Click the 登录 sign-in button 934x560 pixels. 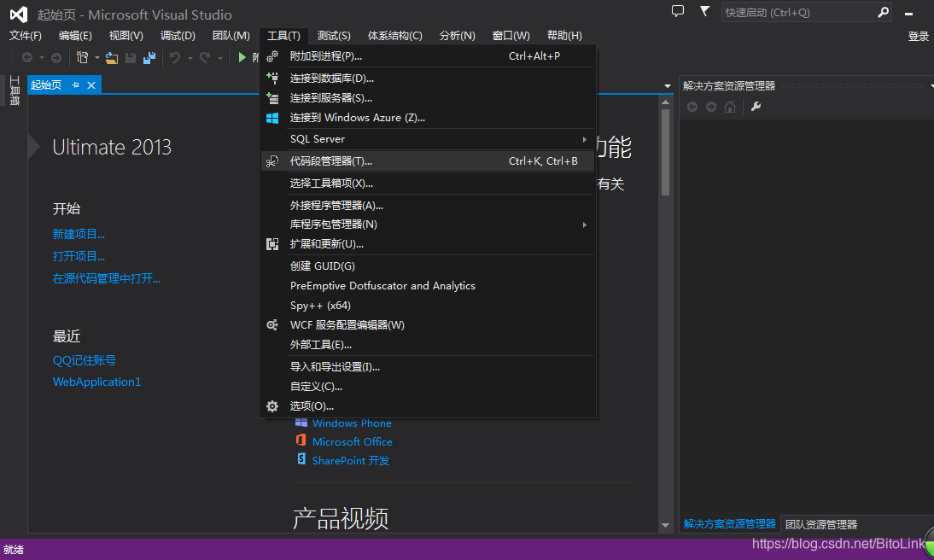click(918, 37)
